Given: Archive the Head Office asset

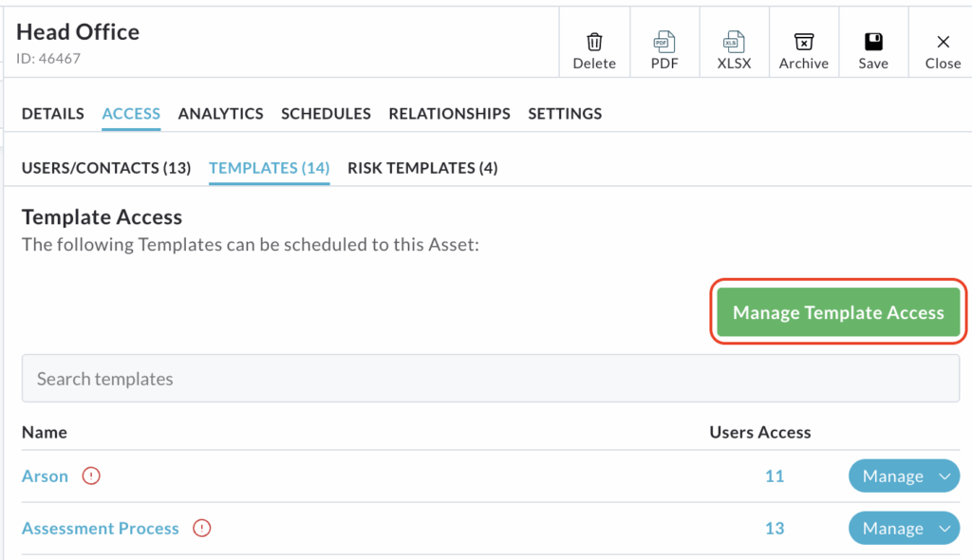Looking at the screenshot, I should tap(804, 43).
